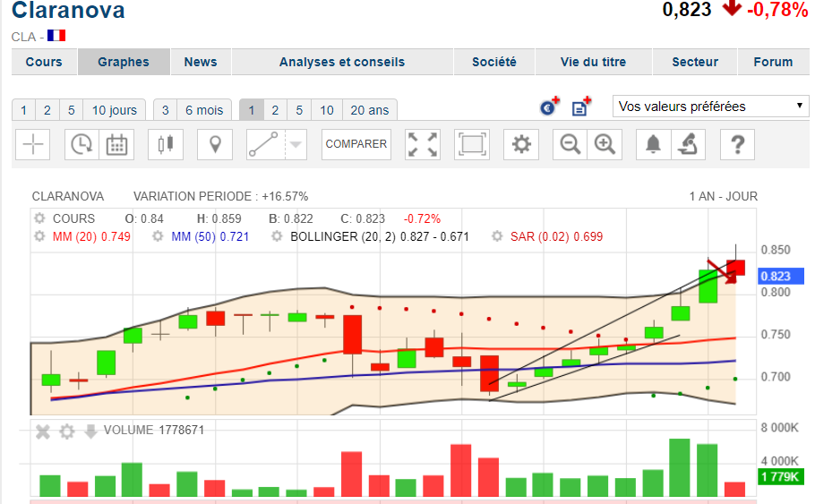The image size is (815, 504).
Task: Add to list with document plus icon
Action: pos(581,106)
